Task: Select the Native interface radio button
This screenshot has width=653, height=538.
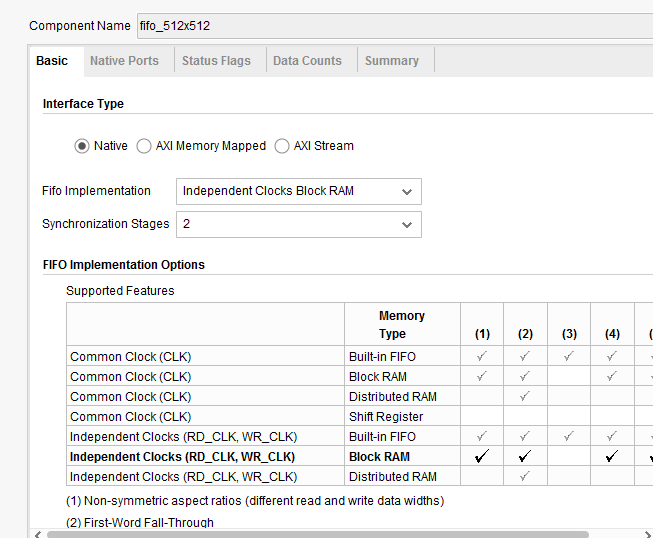Action: coord(82,146)
